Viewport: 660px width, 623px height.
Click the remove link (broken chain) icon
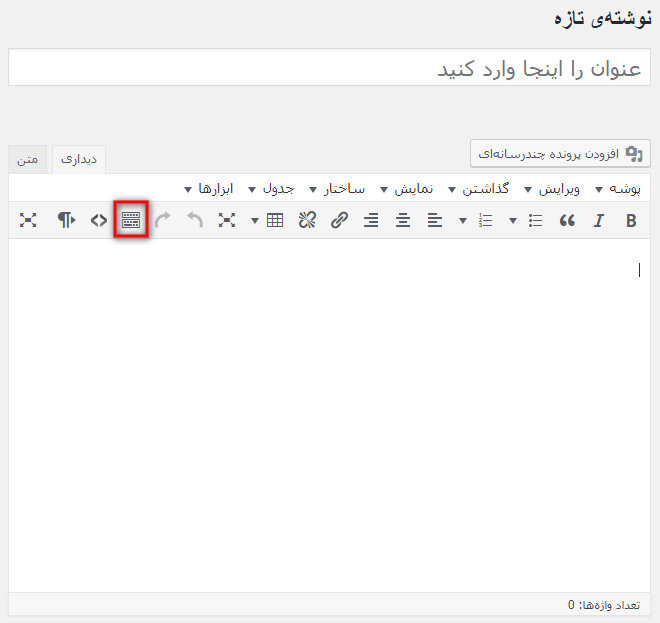coord(308,221)
